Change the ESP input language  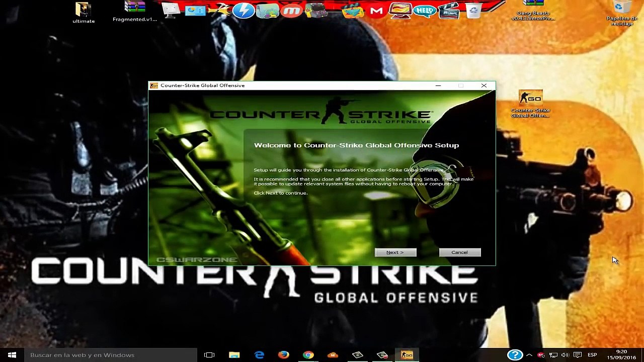(592, 355)
